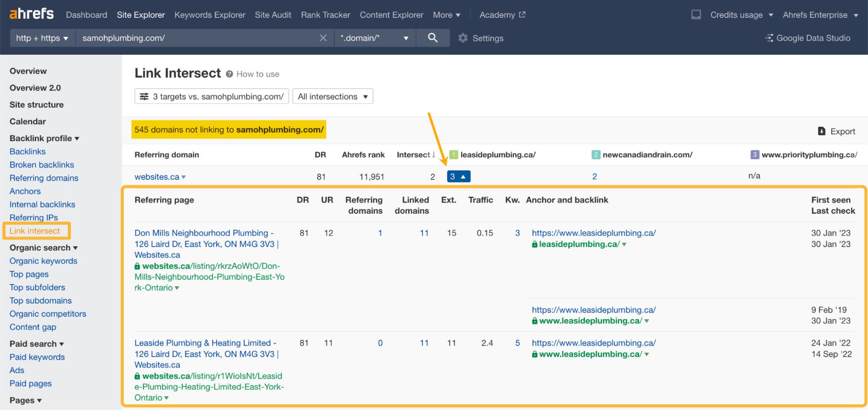The image size is (868, 410).
Task: Open Credits usage dropdown
Action: click(x=742, y=15)
